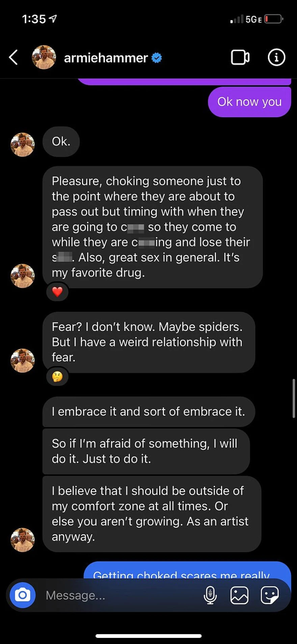
Task: Tap the avatar next to "Ok."
Action: click(x=23, y=145)
